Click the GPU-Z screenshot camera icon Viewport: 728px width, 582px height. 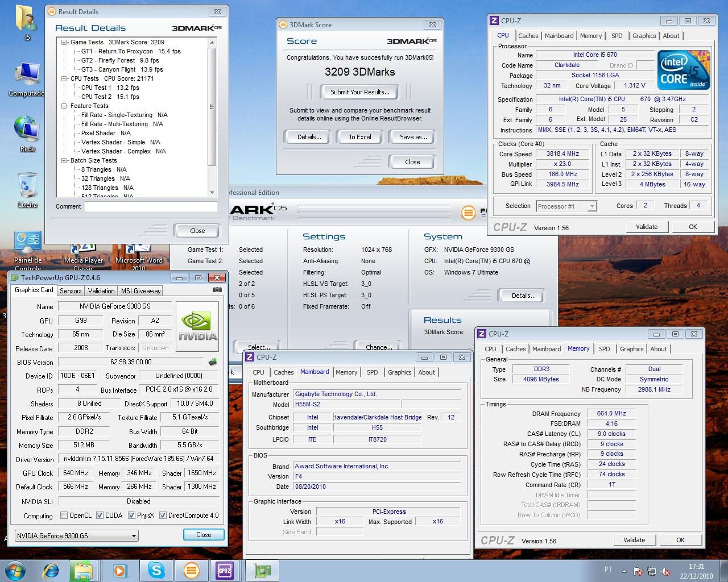(217, 290)
